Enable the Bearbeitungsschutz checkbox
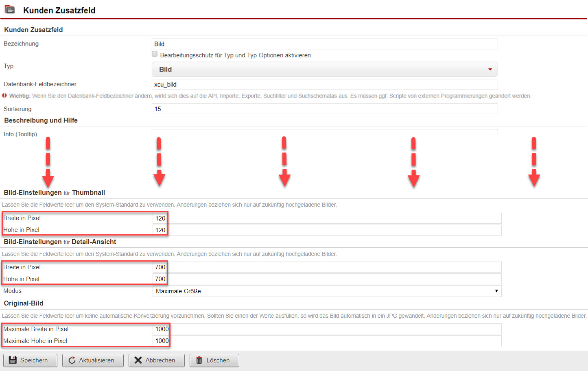This screenshot has width=588, height=371. click(x=155, y=54)
